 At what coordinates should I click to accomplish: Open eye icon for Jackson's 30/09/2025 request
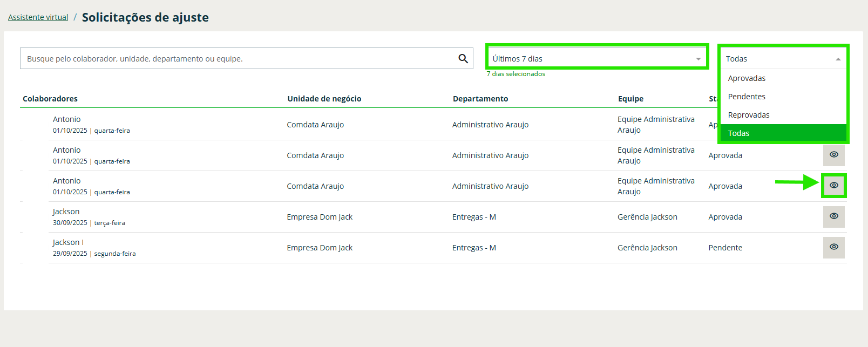(833, 216)
